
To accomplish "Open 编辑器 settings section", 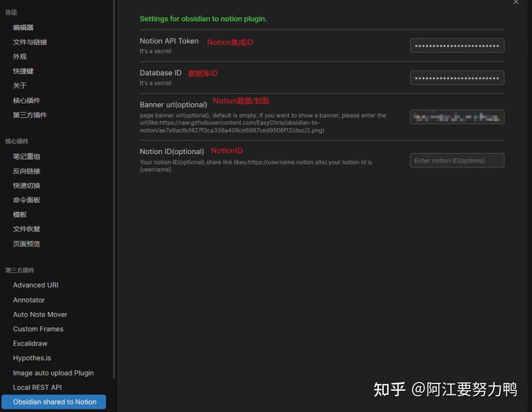I will point(23,28).
